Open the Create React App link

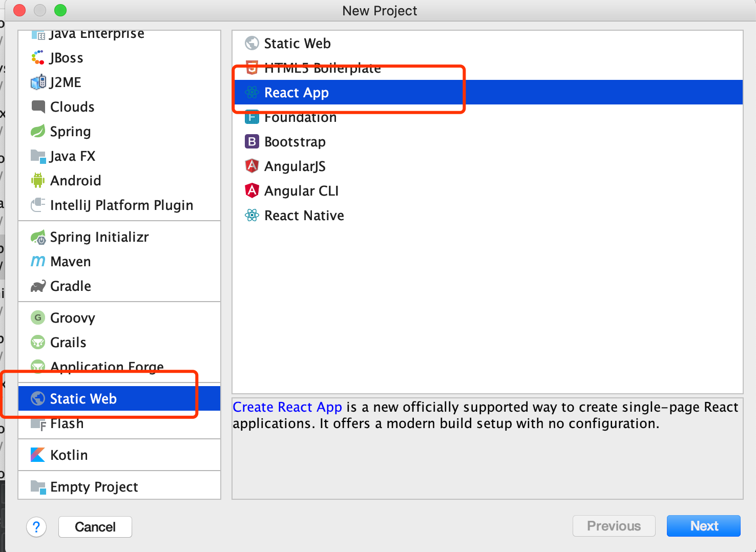click(287, 407)
